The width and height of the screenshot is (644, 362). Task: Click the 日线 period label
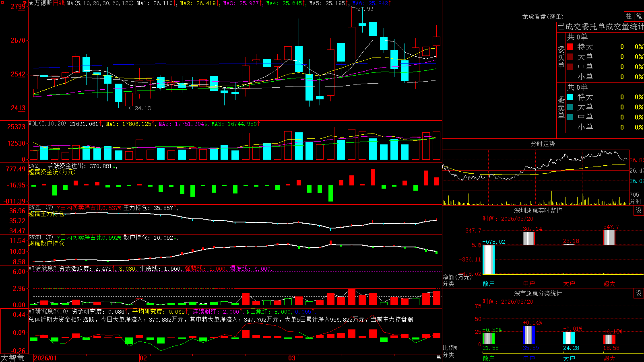click(59, 3)
